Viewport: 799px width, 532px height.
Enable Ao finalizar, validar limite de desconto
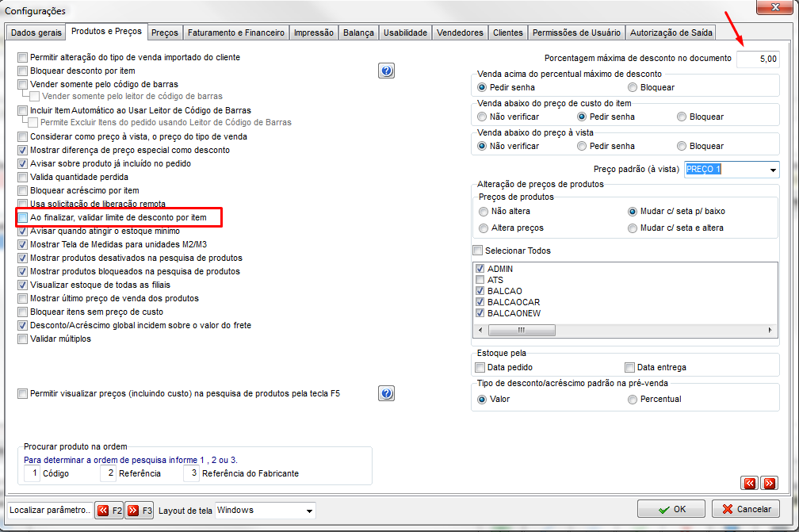coord(22,217)
